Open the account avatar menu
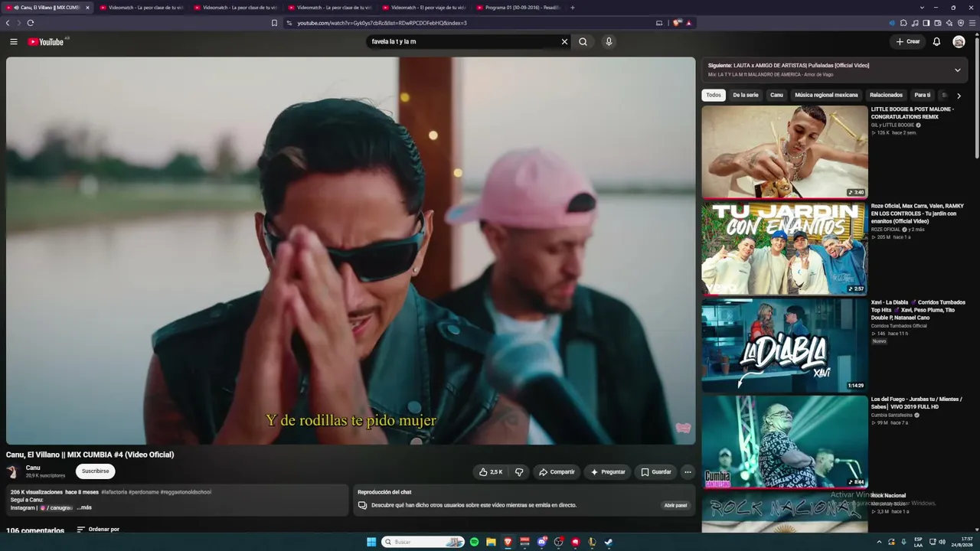This screenshot has width=980, height=551. click(x=959, y=42)
